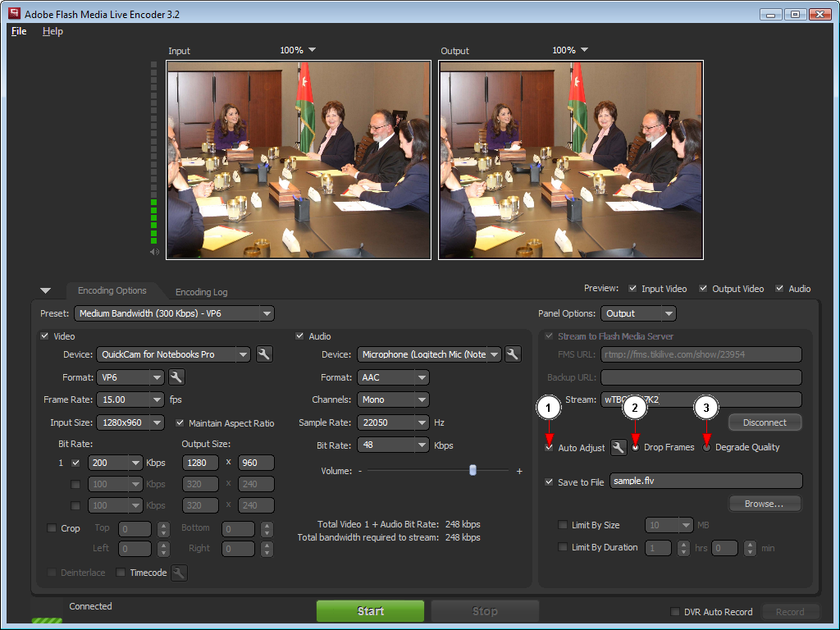The image size is (840, 630).
Task: Select the Degrade Quality radio button
Action: pos(706,447)
